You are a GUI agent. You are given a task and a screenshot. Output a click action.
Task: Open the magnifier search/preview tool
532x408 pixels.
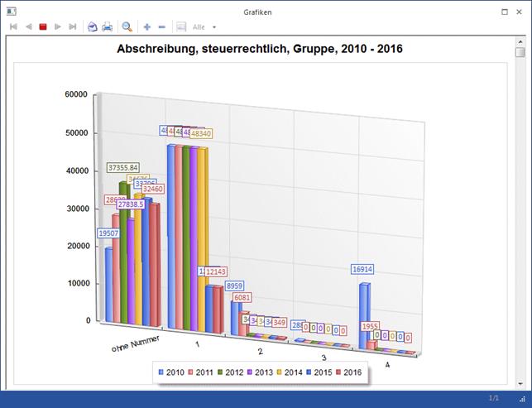tap(127, 27)
